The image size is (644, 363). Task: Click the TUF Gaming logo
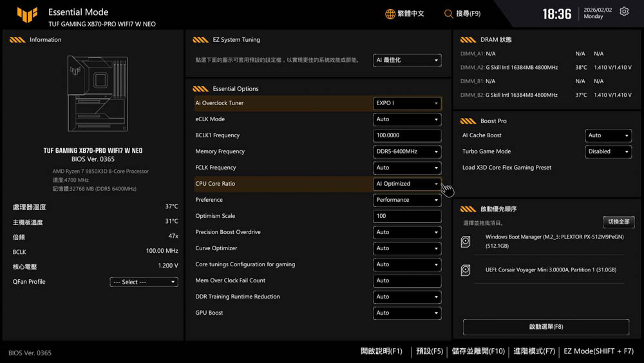28,15
